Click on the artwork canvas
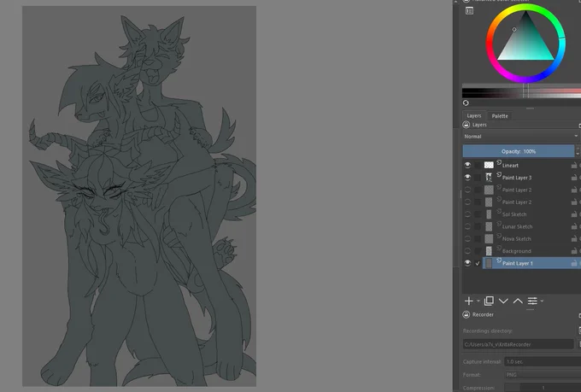The width and height of the screenshot is (581, 392). (x=139, y=196)
